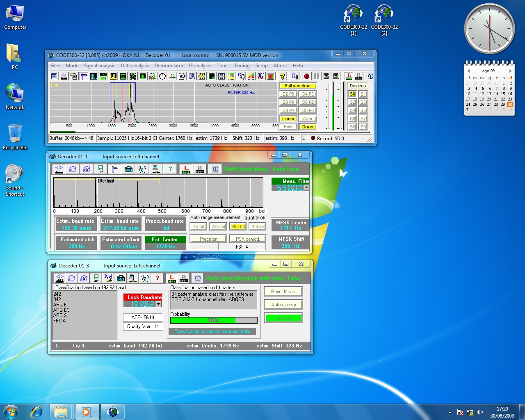Click the PSK demod. button
This screenshot has height=420, width=525.
248,239
